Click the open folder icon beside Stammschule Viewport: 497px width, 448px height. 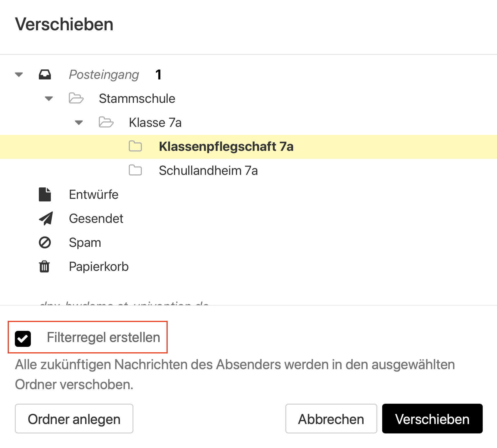(76, 98)
